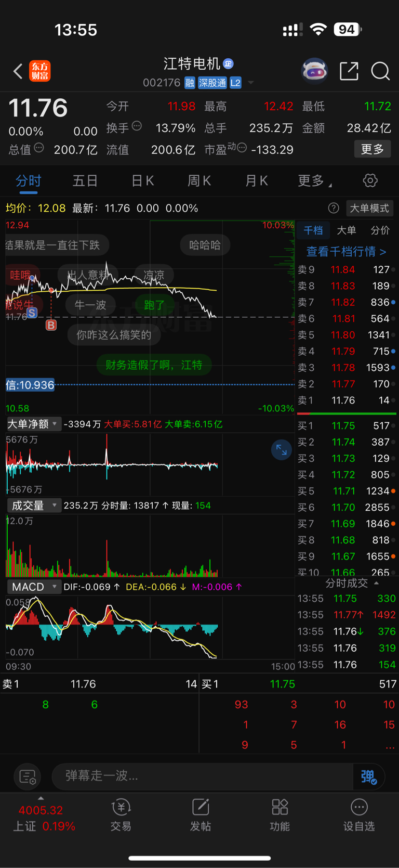Screen dimensions: 399x868
Task: Tap the 更多 button in quote header
Action: (x=373, y=149)
